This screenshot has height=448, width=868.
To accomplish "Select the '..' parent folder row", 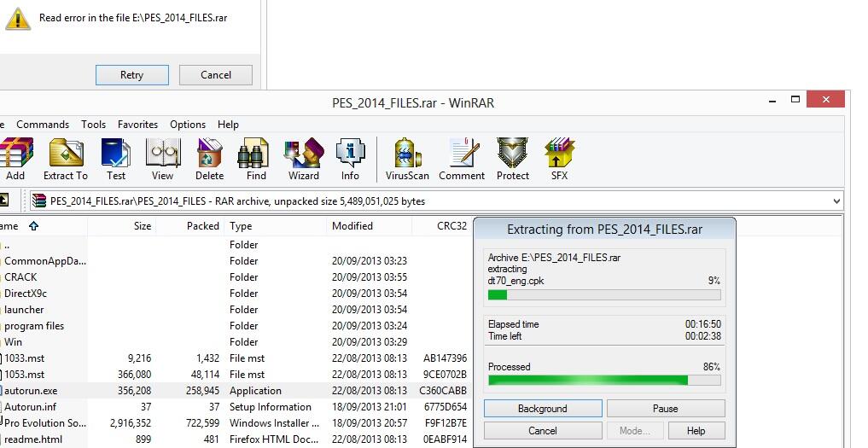I will 236,245.
